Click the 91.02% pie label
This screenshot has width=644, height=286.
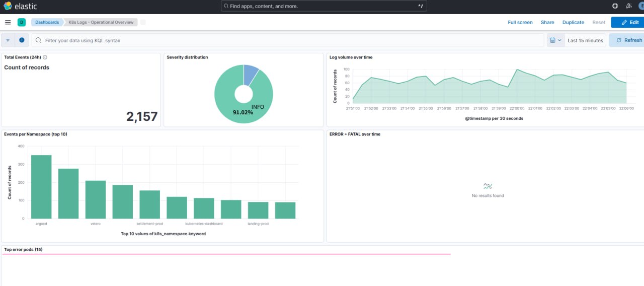[x=243, y=113]
